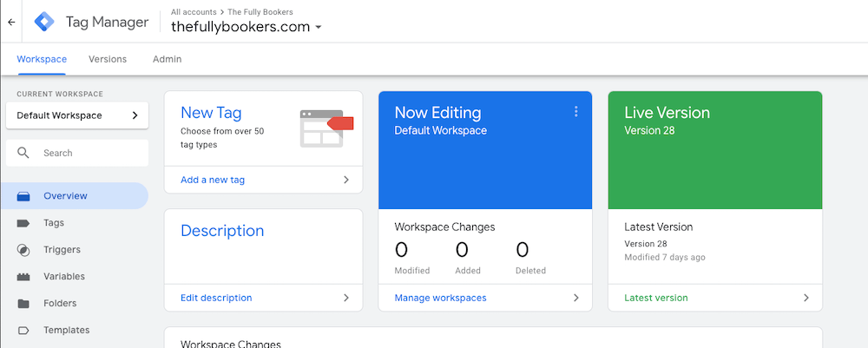
Task: Click the CURRENT WORKSPACE label
Action: [60, 95]
